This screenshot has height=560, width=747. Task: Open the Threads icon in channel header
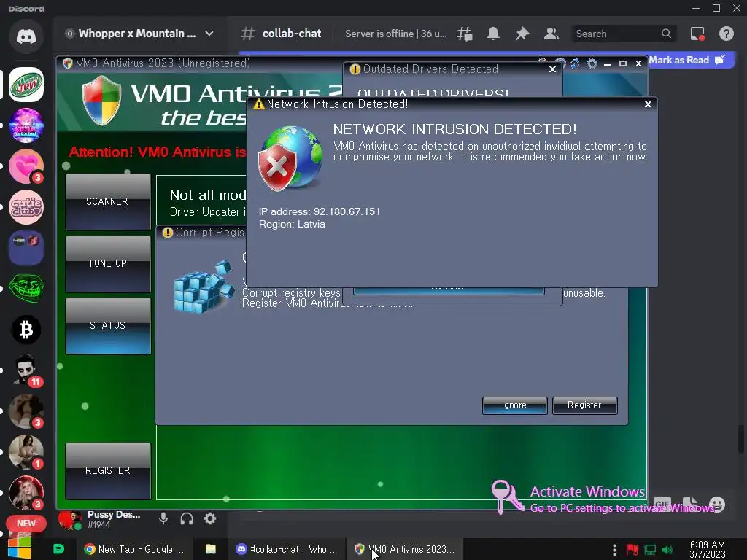(x=465, y=34)
